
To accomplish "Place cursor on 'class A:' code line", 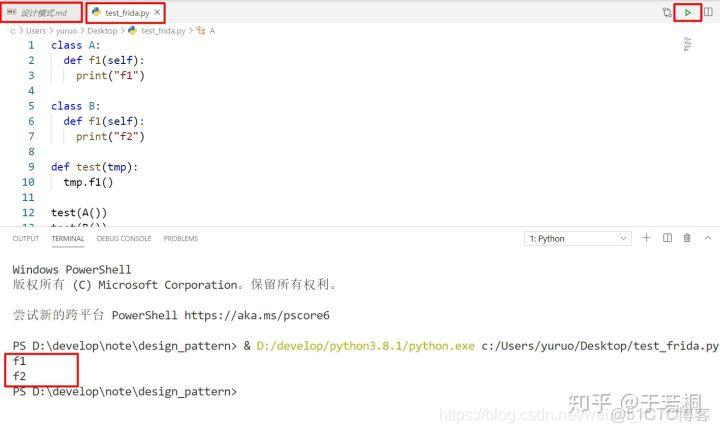I will tap(75, 45).
